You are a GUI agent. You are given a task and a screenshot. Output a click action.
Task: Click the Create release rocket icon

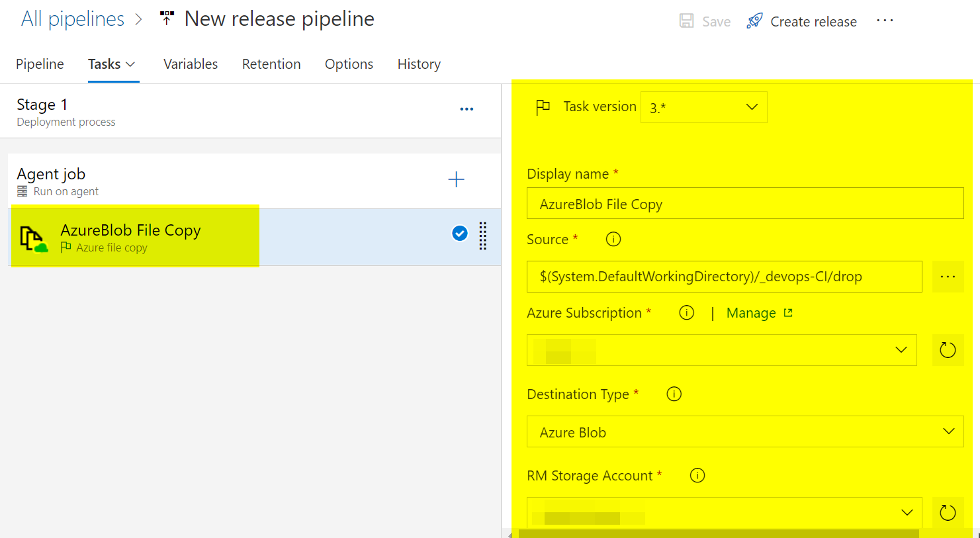tap(754, 21)
